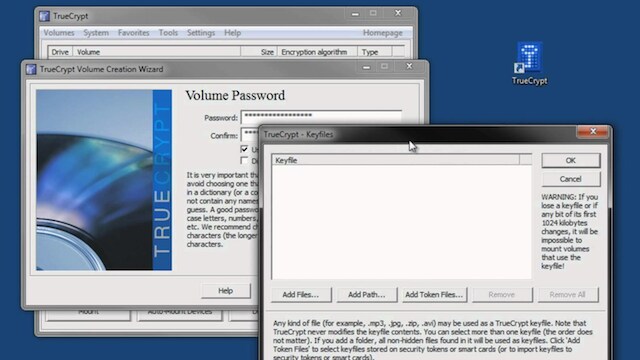Viewport: 640px width, 360px height.
Task: Click the Volume Password heading text
Action: click(x=235, y=96)
